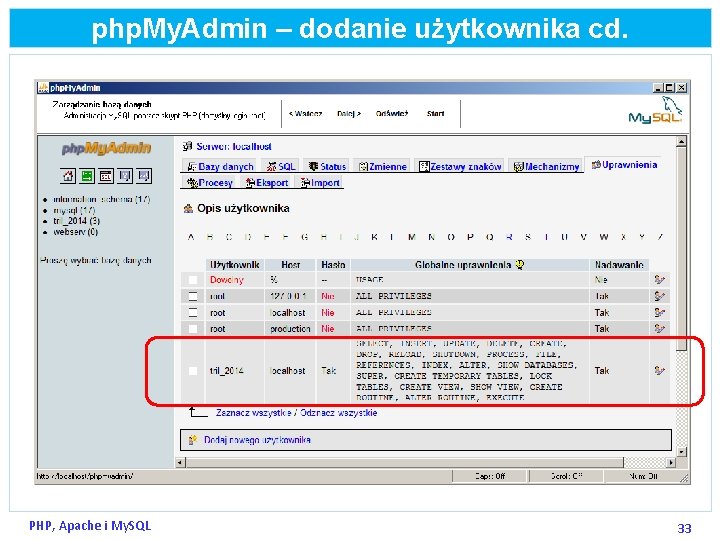Click add-user icon beside Dodaj nowego użytkownika
Image resolution: width=720 pixels, height=540 pixels.
[x=193, y=440]
